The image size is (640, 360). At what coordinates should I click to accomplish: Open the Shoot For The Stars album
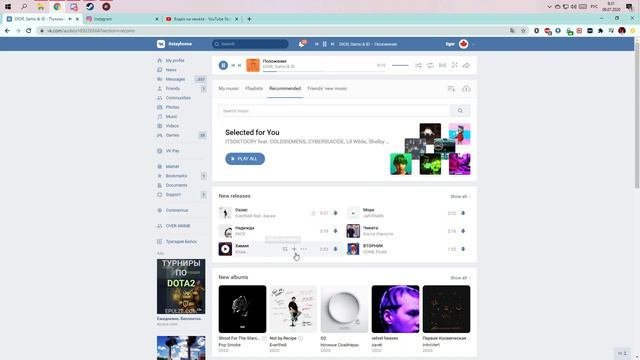pos(242,309)
